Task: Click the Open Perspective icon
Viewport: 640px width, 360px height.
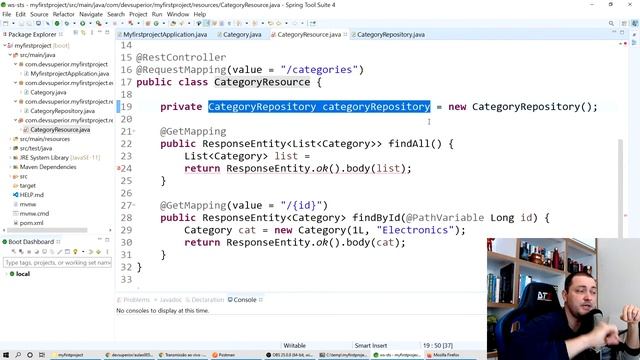Action: [x=624, y=24]
